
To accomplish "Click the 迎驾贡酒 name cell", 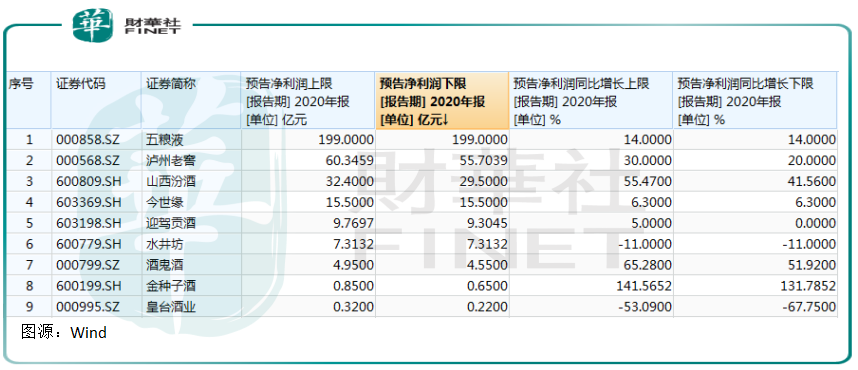I will point(191,224).
